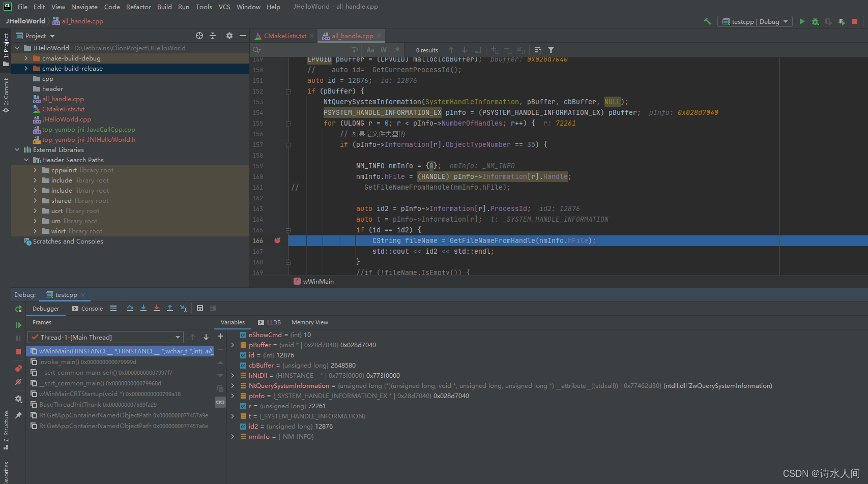
Task: Click the locate/scroll-from-source target icon in Project panel
Action: (x=199, y=36)
